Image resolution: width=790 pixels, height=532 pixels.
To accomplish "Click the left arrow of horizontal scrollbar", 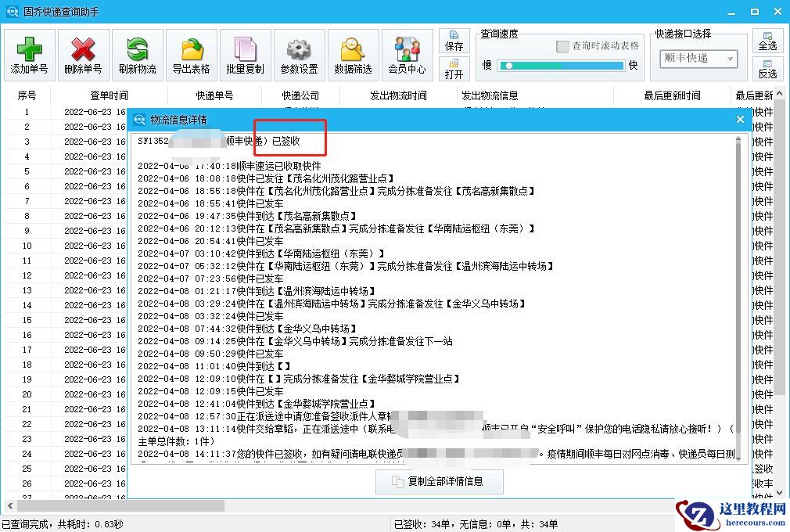I will pyautogui.click(x=10, y=505).
